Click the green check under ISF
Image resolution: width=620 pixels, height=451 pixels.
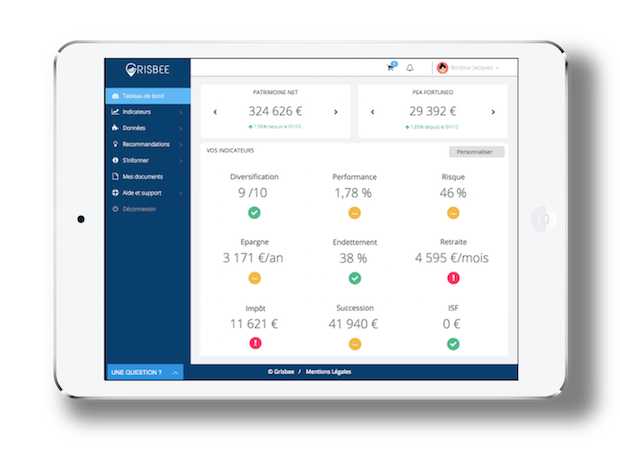(x=453, y=344)
